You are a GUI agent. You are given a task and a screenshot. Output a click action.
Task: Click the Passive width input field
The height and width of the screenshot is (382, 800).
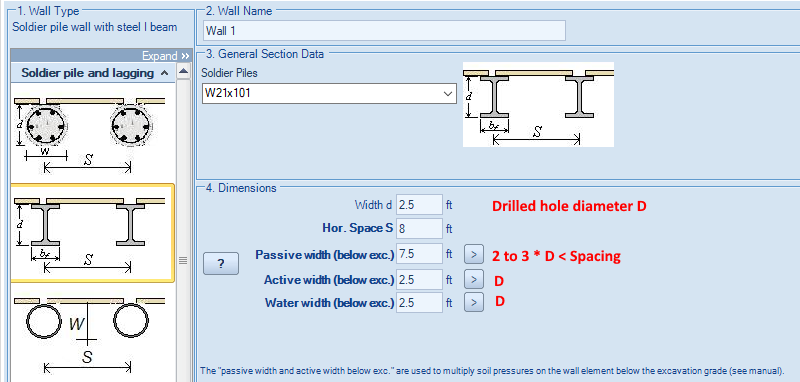click(x=419, y=254)
